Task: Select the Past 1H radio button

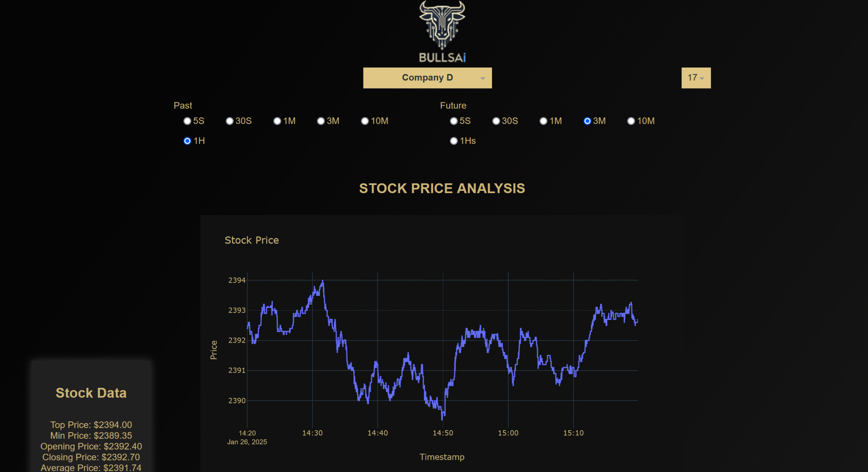Action: [187, 141]
